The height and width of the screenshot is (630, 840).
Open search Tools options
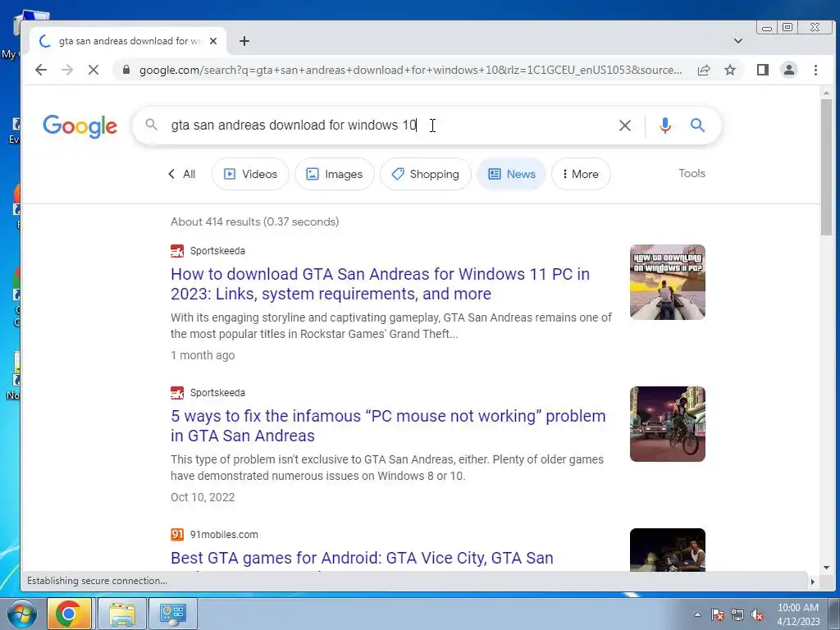pos(692,174)
